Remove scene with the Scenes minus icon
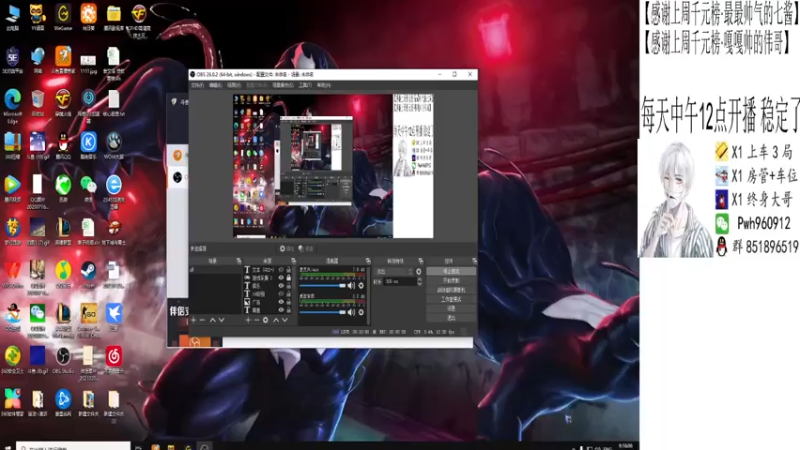800x450 pixels. point(202,320)
